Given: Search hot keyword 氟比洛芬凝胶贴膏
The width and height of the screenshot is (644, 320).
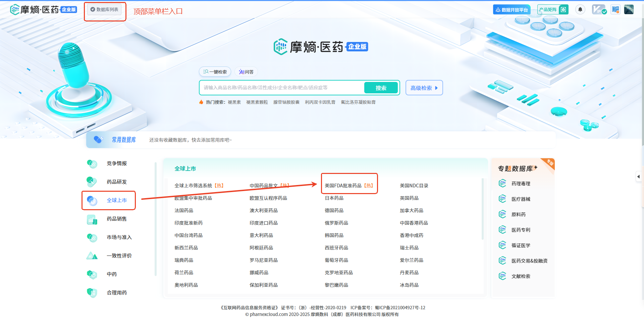Looking at the screenshot, I should click(x=358, y=102).
